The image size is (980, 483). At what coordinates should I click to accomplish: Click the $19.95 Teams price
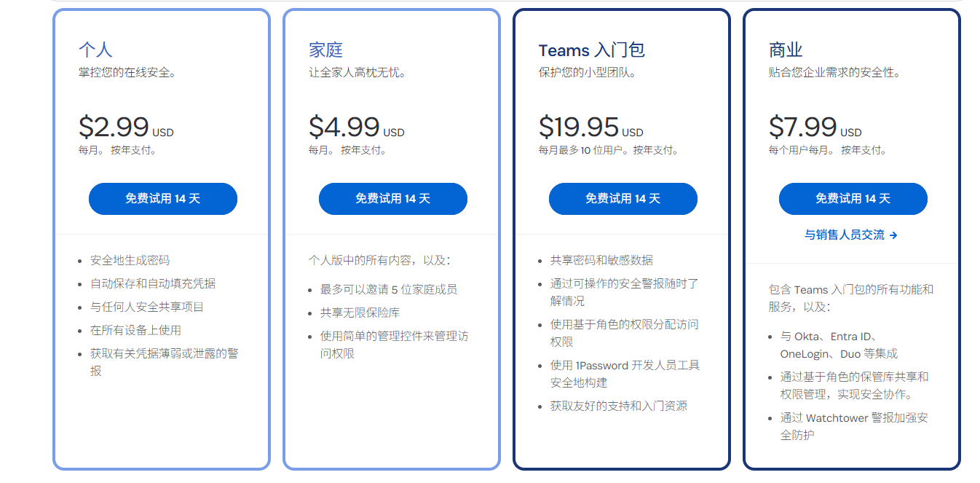coord(579,127)
